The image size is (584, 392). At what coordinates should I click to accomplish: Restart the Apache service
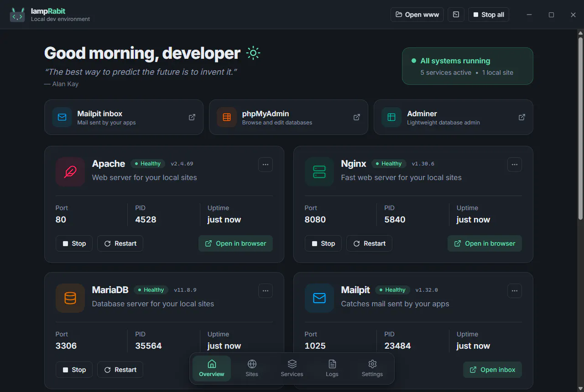click(x=120, y=243)
